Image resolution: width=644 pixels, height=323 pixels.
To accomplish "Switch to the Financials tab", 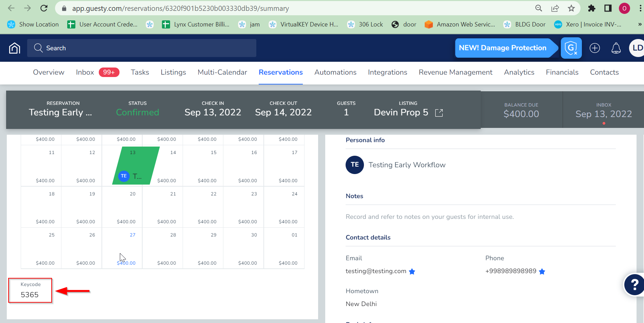I will click(562, 72).
